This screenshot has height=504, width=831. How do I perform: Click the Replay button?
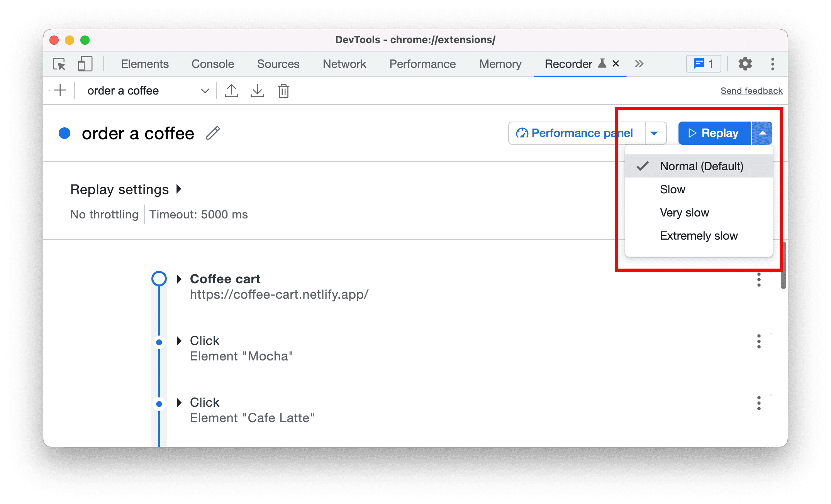(712, 132)
